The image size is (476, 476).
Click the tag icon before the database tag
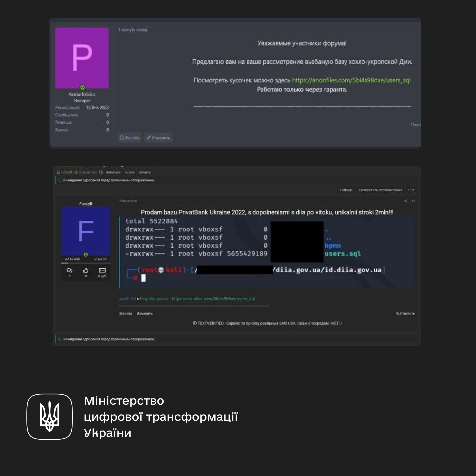(101, 172)
